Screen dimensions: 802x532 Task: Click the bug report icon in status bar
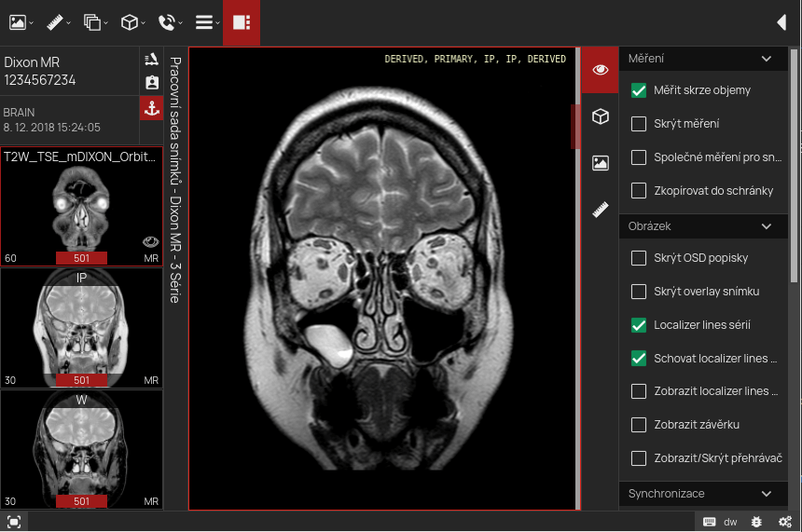click(x=757, y=522)
